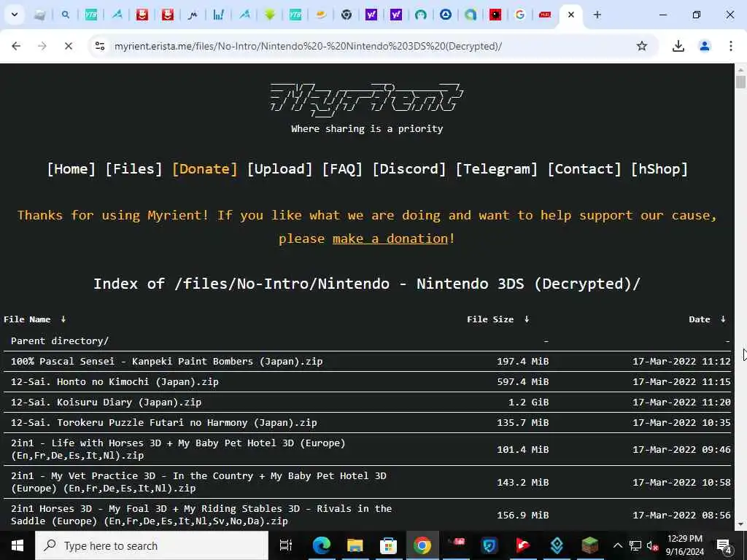Bookmark this page with the star icon
747x560 pixels.
tap(642, 46)
